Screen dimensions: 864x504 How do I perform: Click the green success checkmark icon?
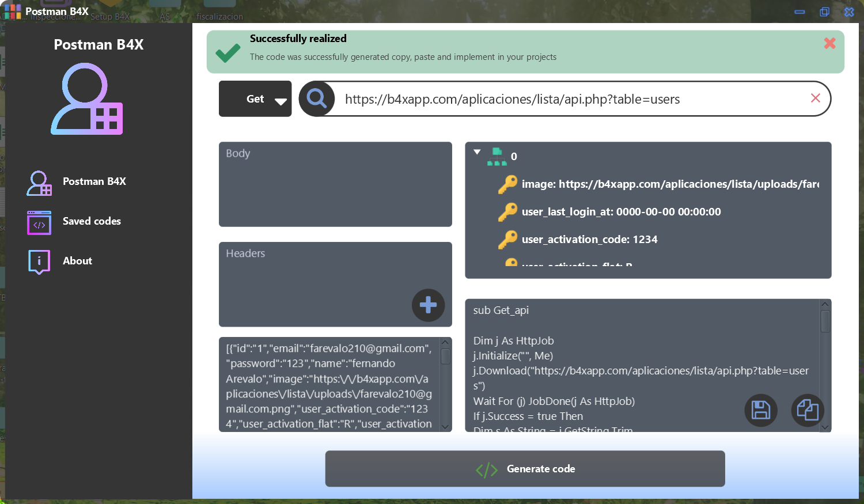[x=228, y=52]
